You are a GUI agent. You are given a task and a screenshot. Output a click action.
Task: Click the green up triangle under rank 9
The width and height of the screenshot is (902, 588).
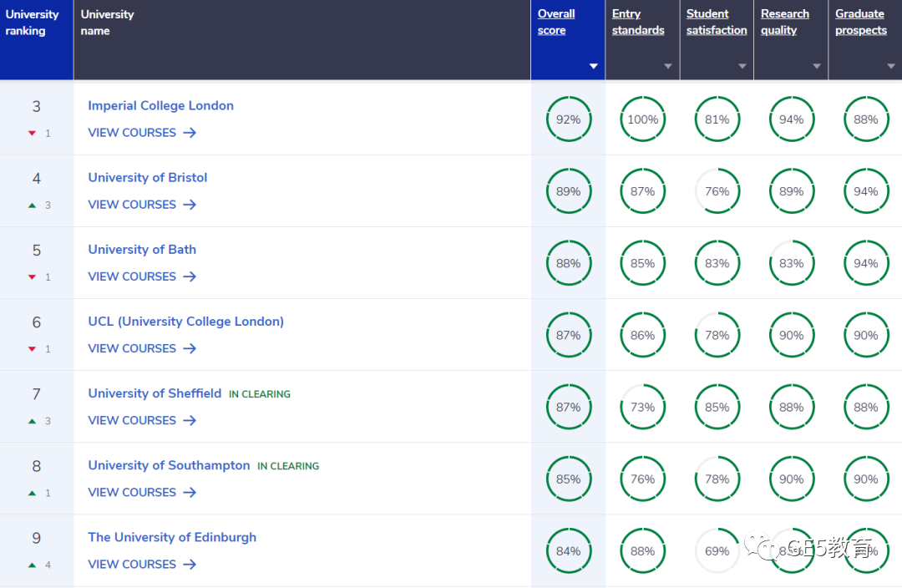coord(33,565)
